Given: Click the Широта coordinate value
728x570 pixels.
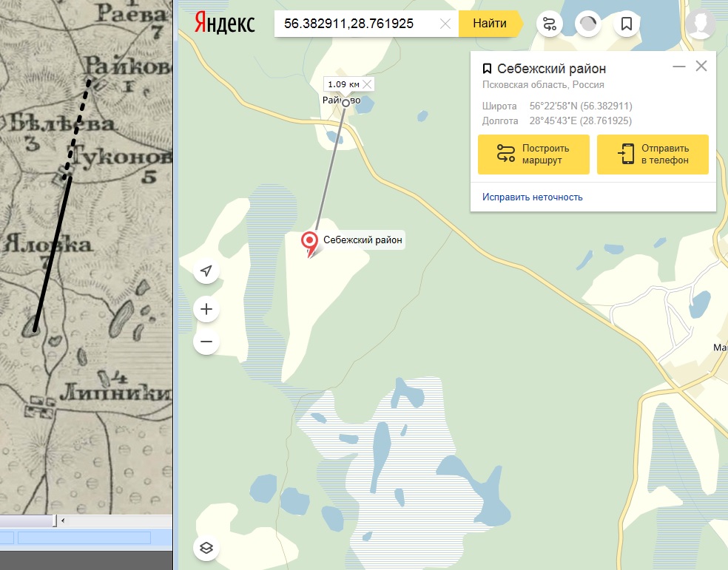Looking at the screenshot, I should 581,106.
